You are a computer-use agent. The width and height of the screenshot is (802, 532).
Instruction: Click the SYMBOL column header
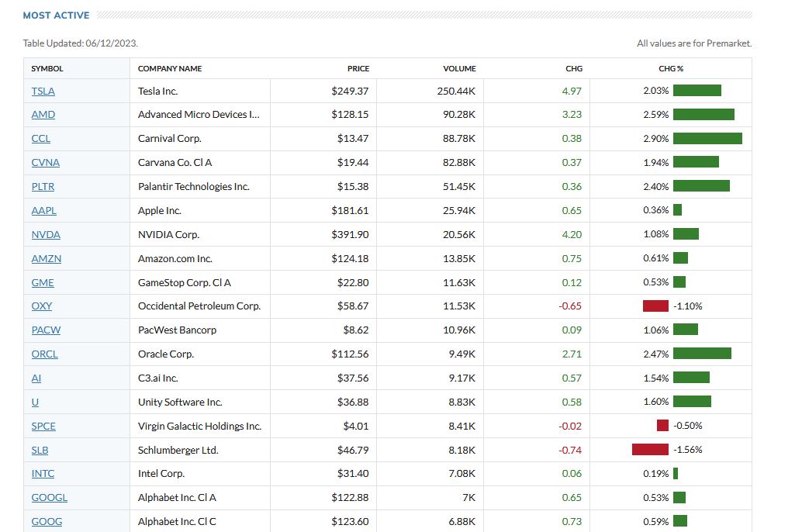tap(47, 69)
